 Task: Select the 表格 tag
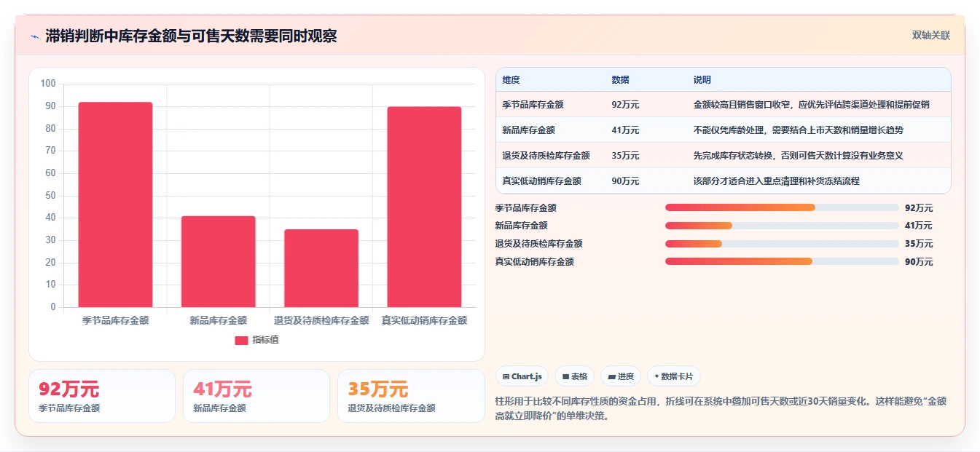click(x=574, y=376)
